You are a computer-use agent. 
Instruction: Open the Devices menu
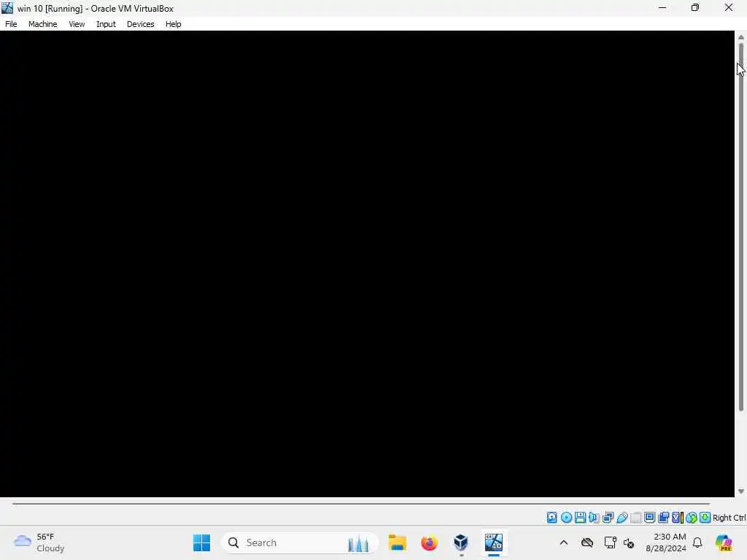(141, 24)
